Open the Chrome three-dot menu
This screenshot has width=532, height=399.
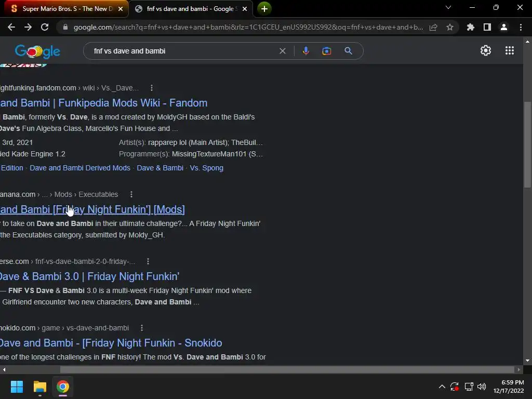(x=521, y=27)
